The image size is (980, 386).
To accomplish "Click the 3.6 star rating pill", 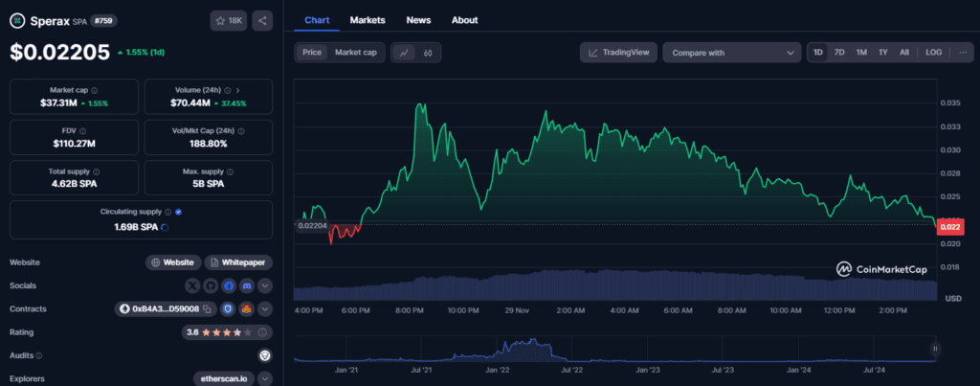I will [x=227, y=332].
